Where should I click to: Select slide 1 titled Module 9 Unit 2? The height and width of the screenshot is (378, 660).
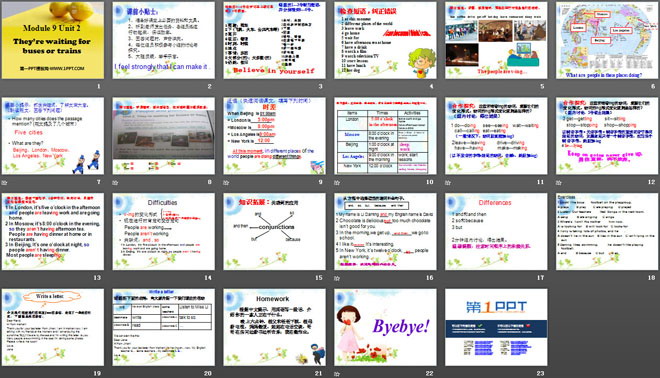[53, 40]
